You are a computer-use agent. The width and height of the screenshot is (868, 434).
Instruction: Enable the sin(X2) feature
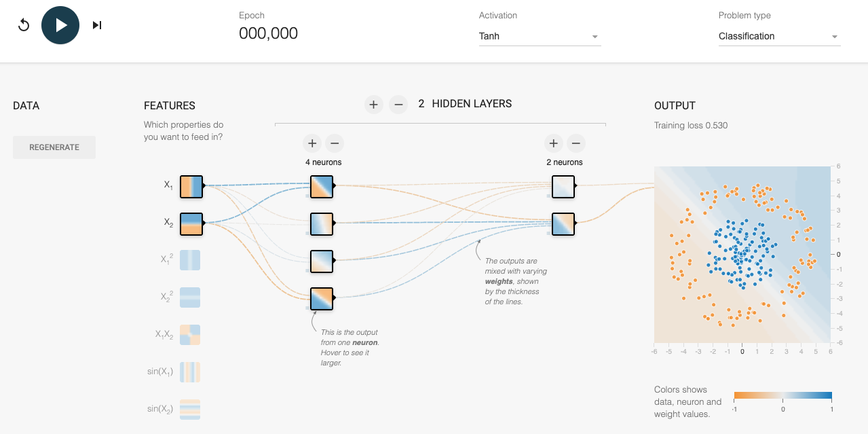190,410
